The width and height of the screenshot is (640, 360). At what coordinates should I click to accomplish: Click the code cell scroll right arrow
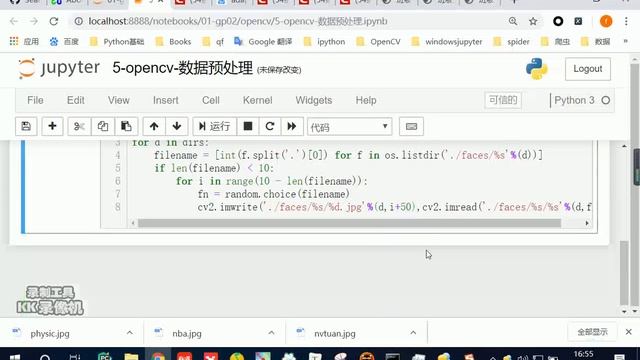587,223
